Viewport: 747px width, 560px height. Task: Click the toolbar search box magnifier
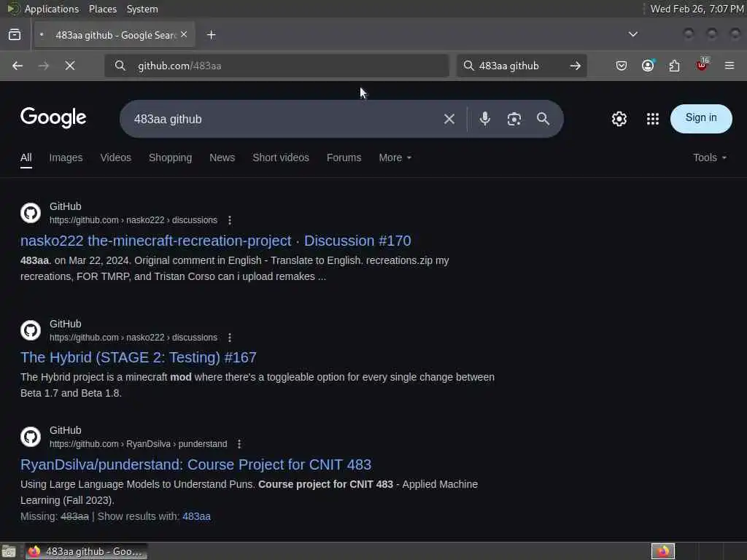tap(469, 66)
